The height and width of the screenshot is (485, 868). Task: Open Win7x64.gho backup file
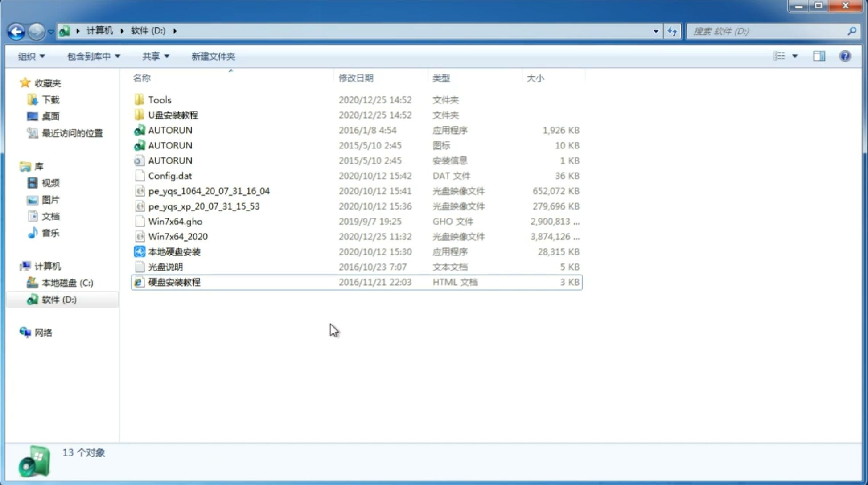pos(176,221)
